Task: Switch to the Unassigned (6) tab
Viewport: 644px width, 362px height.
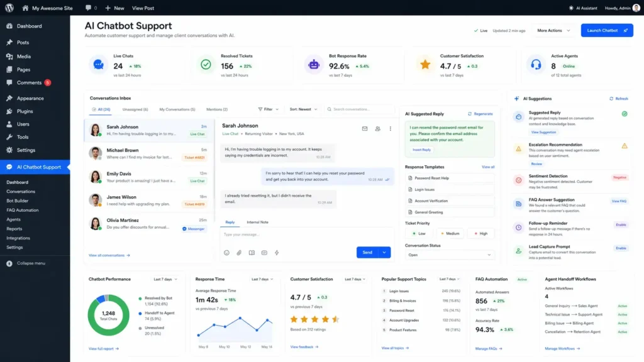Action: point(135,109)
